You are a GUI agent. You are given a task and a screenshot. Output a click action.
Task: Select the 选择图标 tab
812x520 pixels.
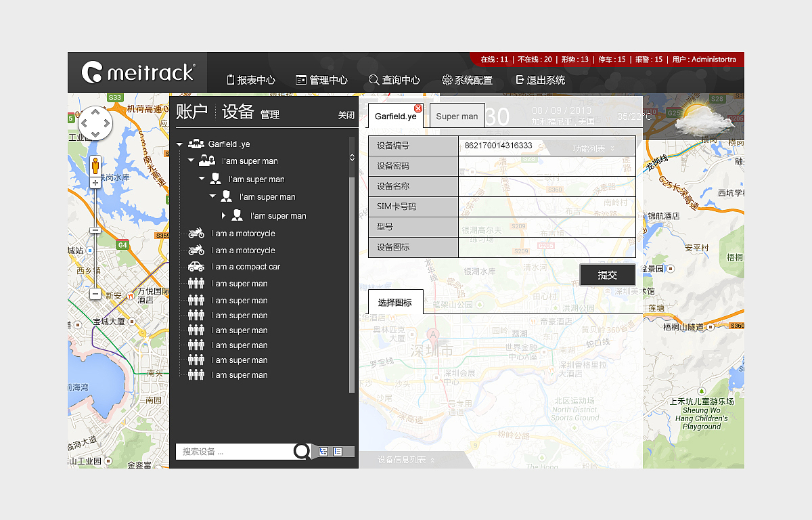coord(395,303)
